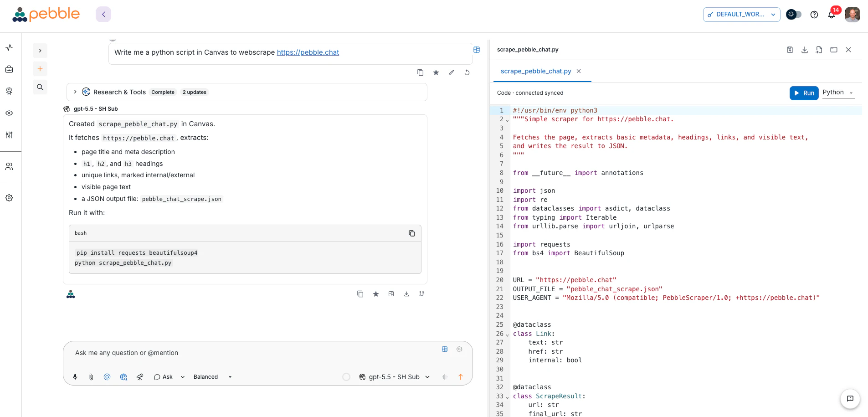
Task: Open prompt settings gear in input box
Action: (459, 349)
